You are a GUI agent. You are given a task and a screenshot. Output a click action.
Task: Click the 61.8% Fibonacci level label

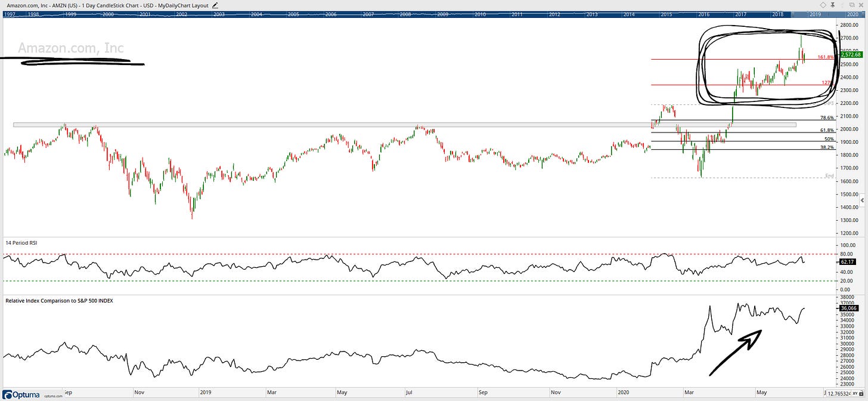coord(827,130)
